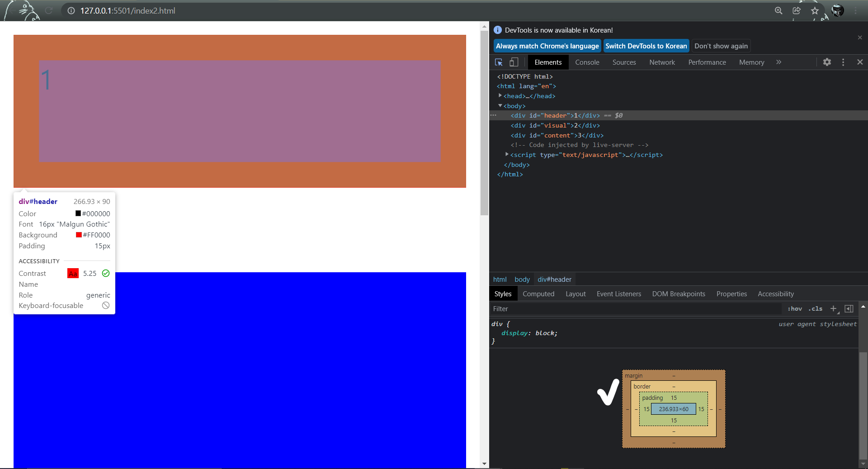Open DevTools settings gear
Viewport: 868px width, 469px height.
(x=827, y=62)
